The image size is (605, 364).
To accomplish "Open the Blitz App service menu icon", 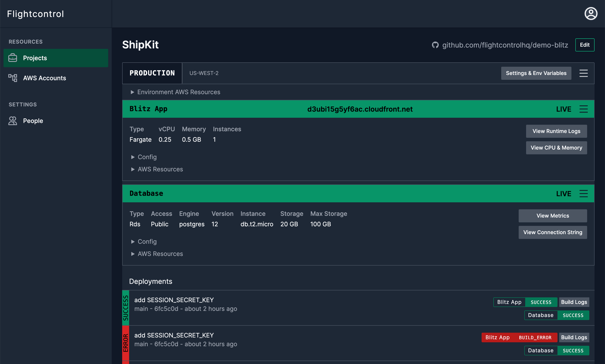I will point(584,109).
